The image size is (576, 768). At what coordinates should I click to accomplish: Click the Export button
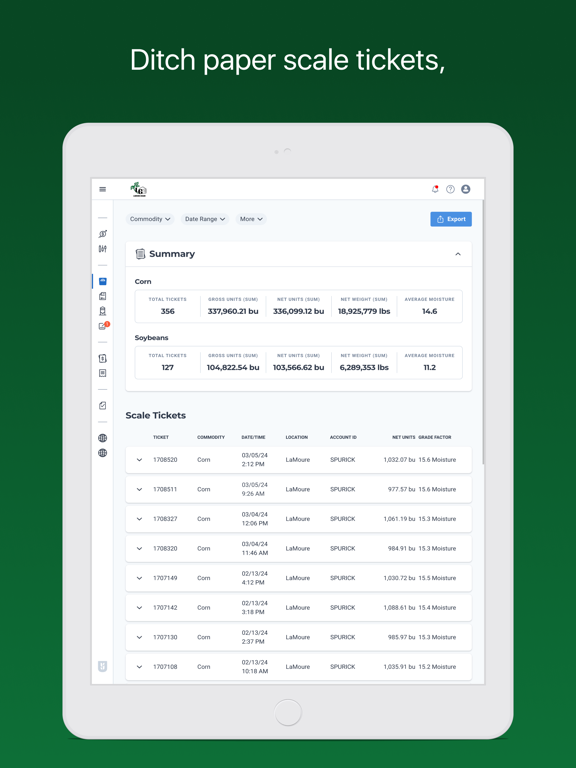click(x=451, y=219)
